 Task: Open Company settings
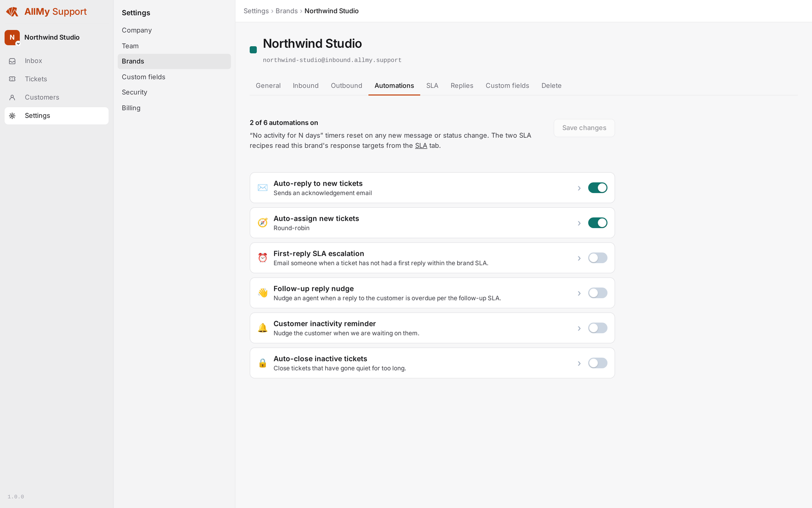(x=174, y=30)
